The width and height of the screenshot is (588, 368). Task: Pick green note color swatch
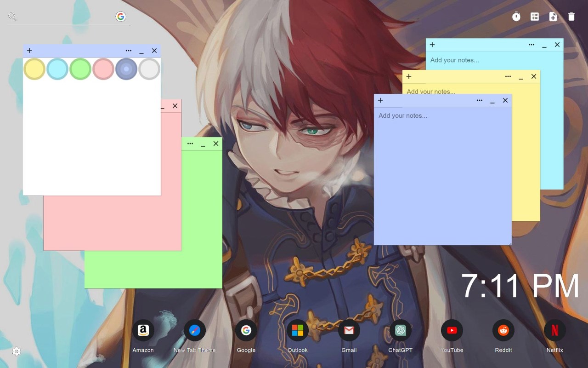[x=80, y=69]
